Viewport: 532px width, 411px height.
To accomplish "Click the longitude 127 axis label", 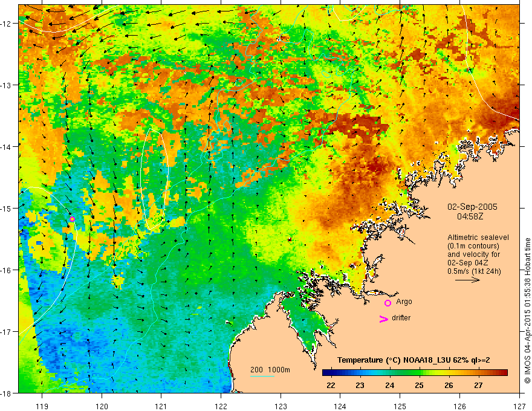I will pyautogui.click(x=519, y=406).
